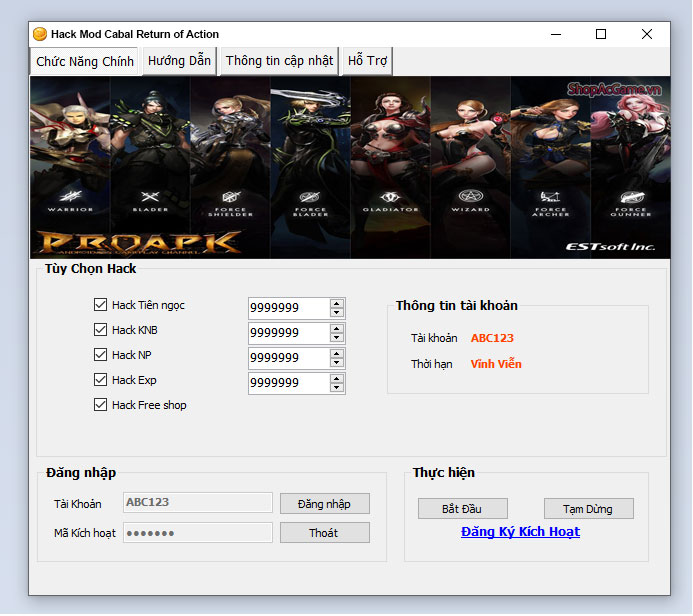The image size is (693, 616).
Task: Click the Blader crossed-swords emblem icon
Action: pos(150,196)
